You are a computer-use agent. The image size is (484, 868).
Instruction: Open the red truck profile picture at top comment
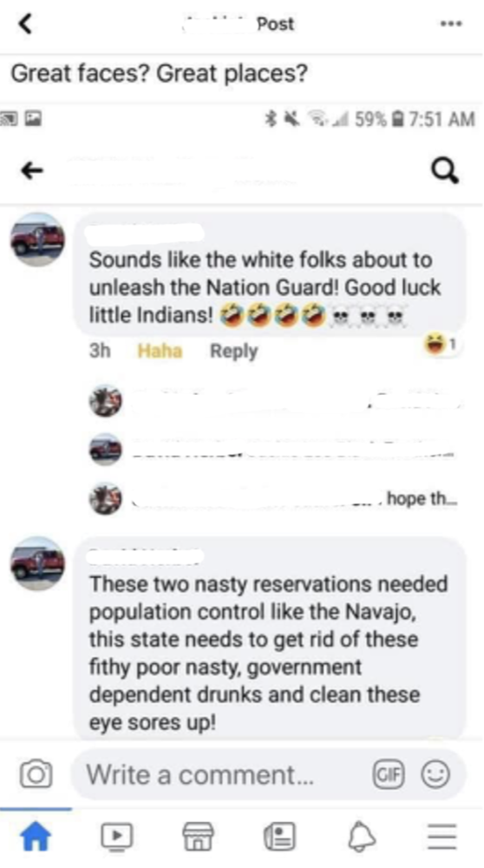pos(37,240)
